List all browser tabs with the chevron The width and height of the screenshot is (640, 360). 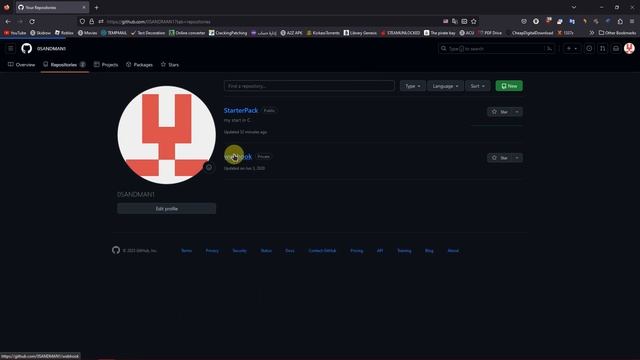coord(574,7)
